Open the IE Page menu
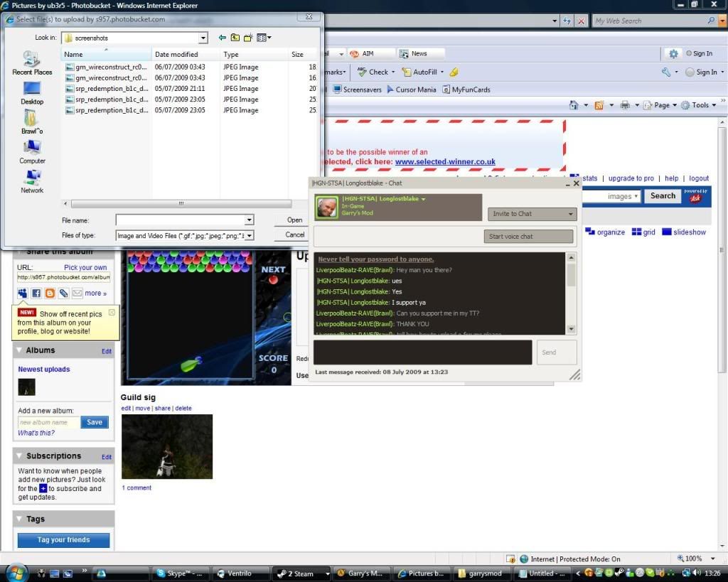This screenshot has height=582, width=728. 660,105
